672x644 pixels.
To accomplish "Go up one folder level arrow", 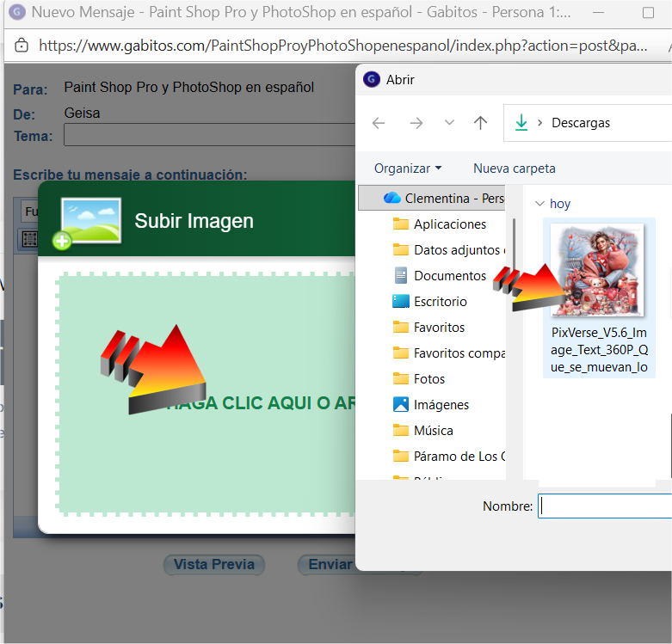I will [x=481, y=123].
